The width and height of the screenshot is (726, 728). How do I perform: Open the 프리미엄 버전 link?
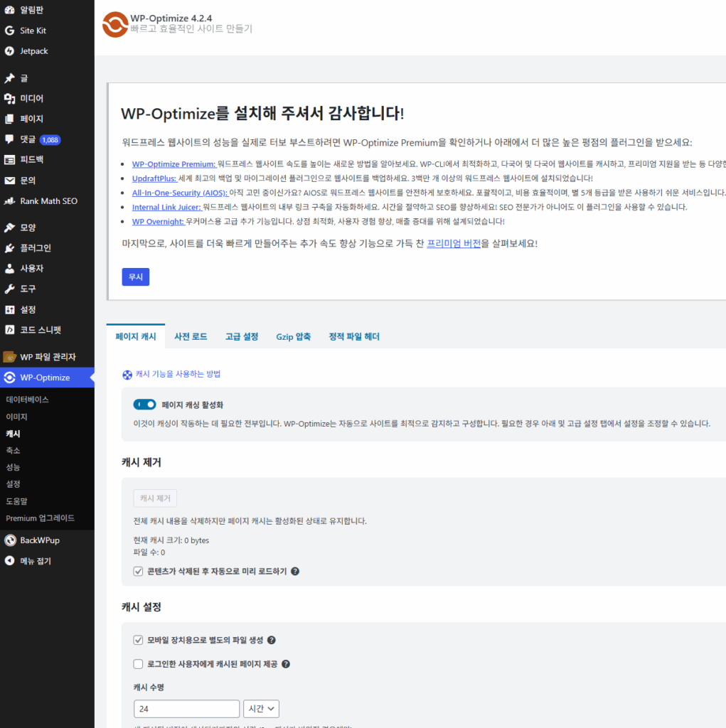pyautogui.click(x=454, y=244)
